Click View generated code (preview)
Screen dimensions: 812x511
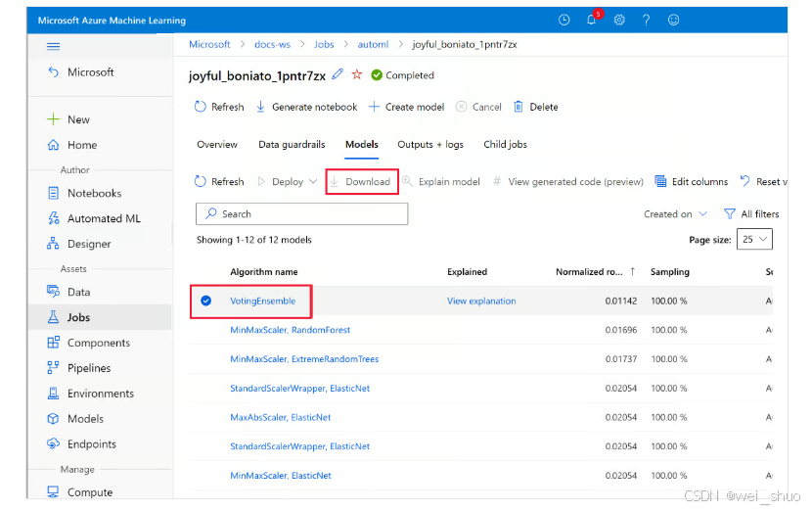pos(567,181)
